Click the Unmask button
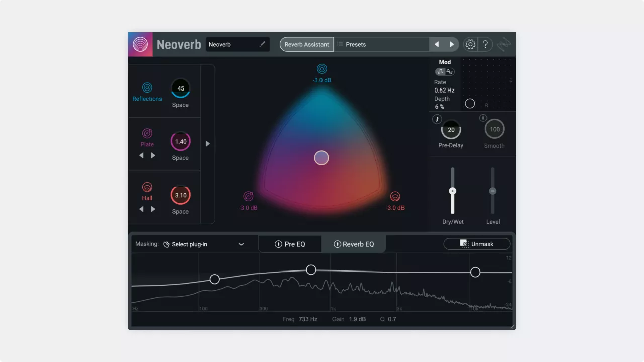This screenshot has width=644, height=362. (x=477, y=244)
